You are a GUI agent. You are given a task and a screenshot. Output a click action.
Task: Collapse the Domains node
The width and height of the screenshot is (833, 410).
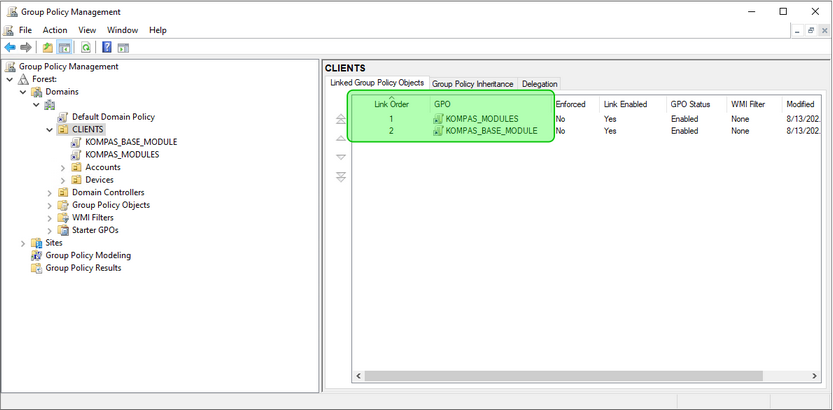pos(23,92)
